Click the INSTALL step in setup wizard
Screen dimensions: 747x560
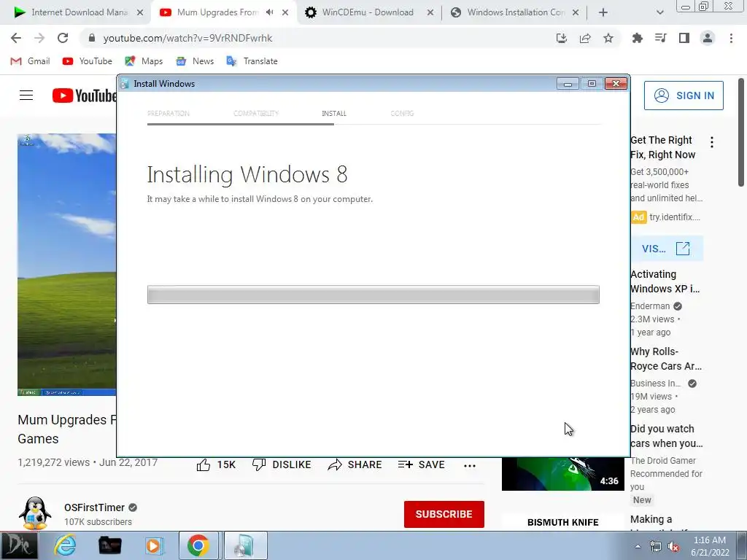334,113
